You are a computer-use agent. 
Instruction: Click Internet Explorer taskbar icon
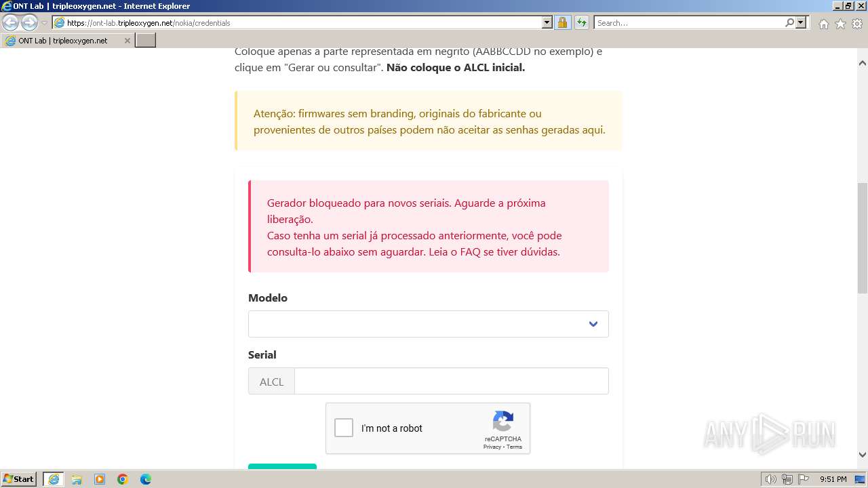tap(54, 479)
